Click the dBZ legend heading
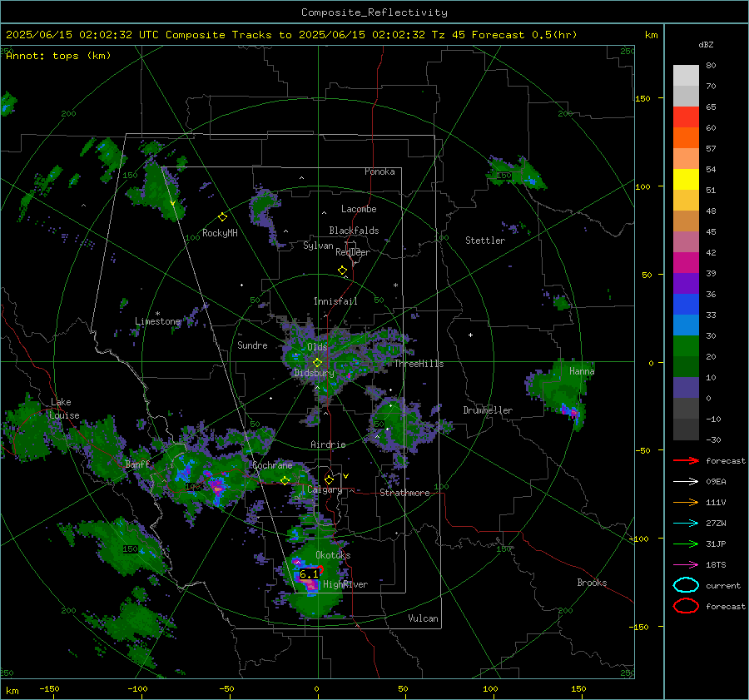 [706, 45]
